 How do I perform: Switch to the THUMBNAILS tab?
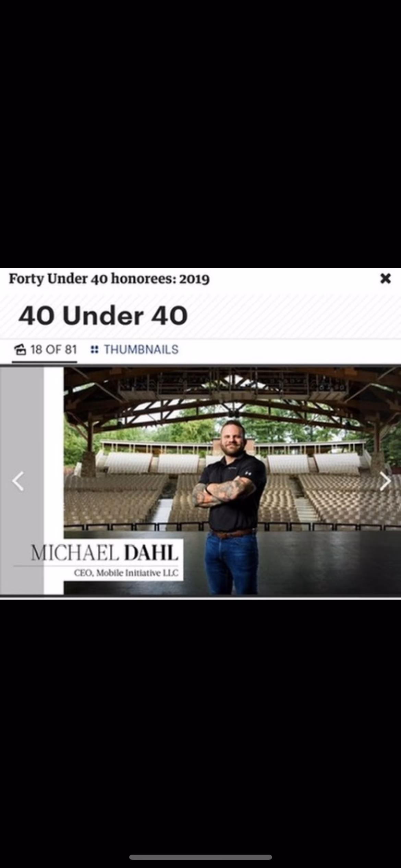pyautogui.click(x=134, y=350)
